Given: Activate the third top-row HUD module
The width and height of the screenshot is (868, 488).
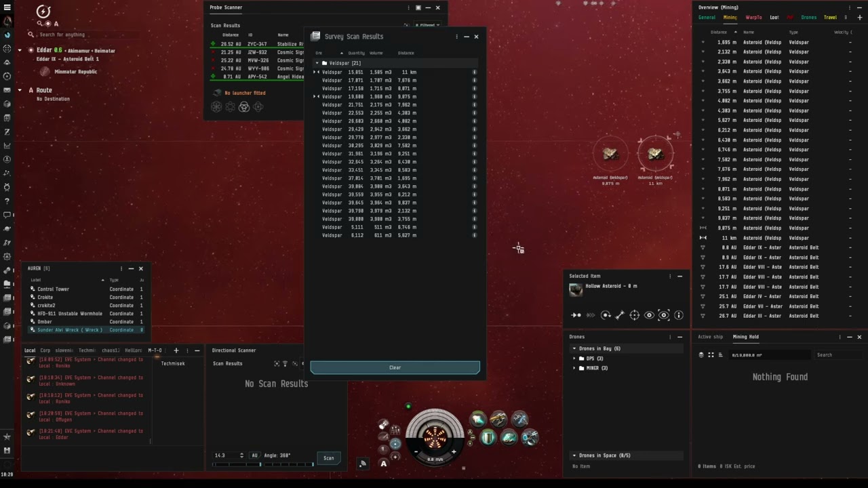Looking at the screenshot, I should coord(519,420).
